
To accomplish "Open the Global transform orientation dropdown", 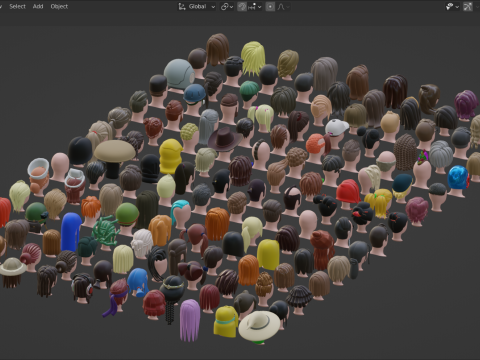I will coord(197,6).
